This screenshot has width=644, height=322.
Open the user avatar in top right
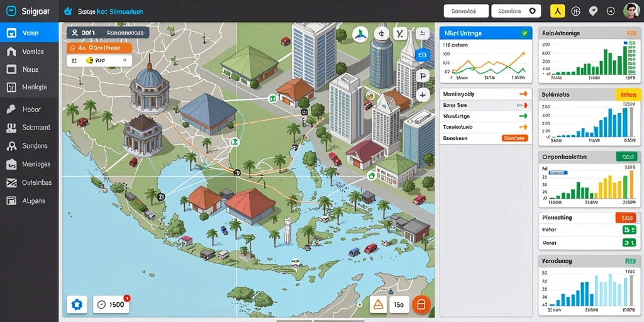631,11
